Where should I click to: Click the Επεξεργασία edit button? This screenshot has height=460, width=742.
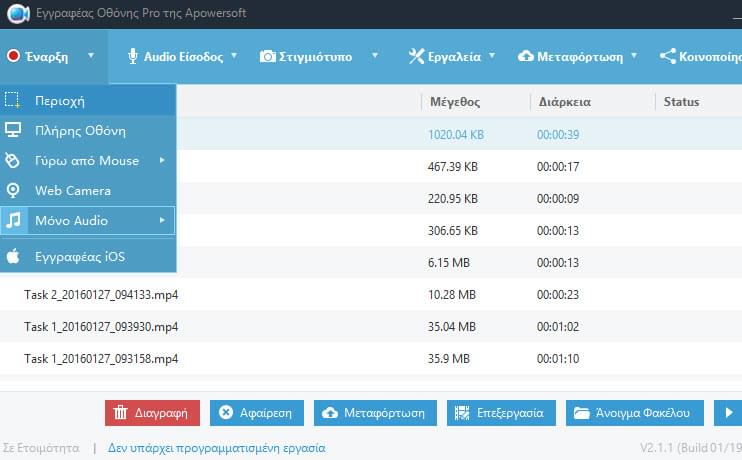click(501, 413)
